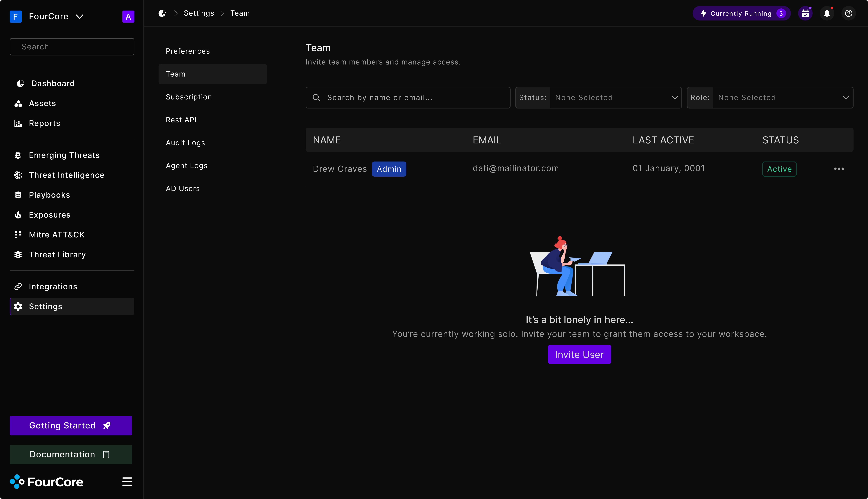Click the Currently Running status pill
This screenshot has height=499, width=868.
click(x=741, y=13)
